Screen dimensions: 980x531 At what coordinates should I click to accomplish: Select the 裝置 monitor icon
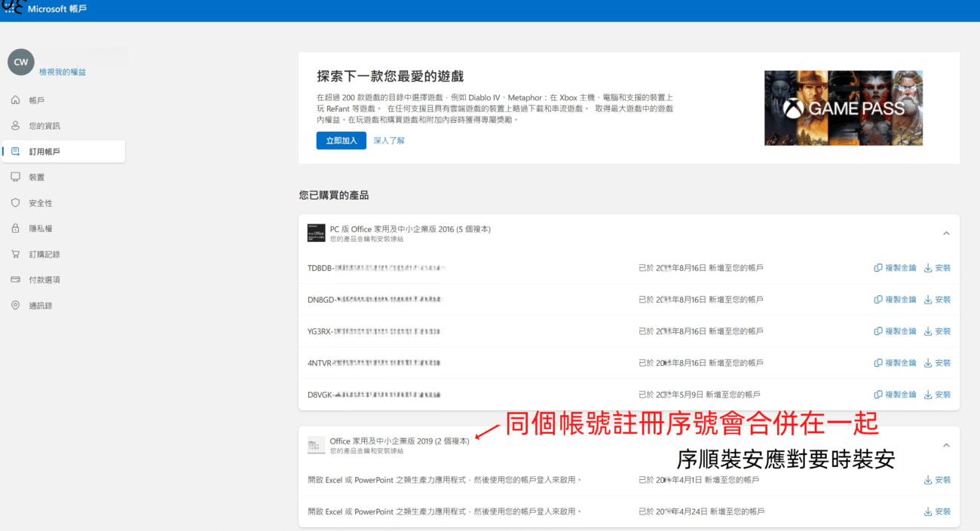click(15, 177)
